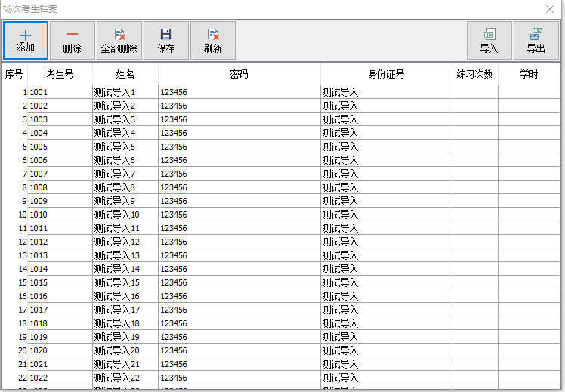
Task: Click the 学时 column header
Action: tap(529, 74)
